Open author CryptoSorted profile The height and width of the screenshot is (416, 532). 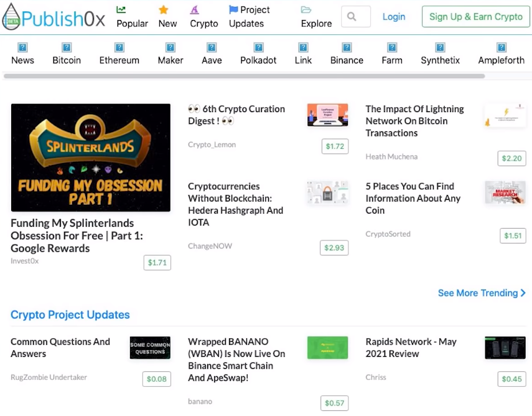pos(388,234)
